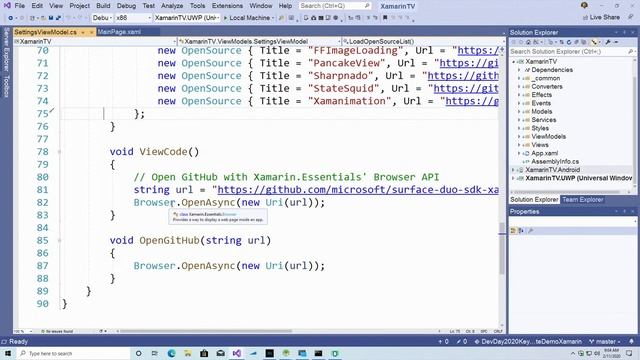Expand the XamarinTV.Android project

513,169
